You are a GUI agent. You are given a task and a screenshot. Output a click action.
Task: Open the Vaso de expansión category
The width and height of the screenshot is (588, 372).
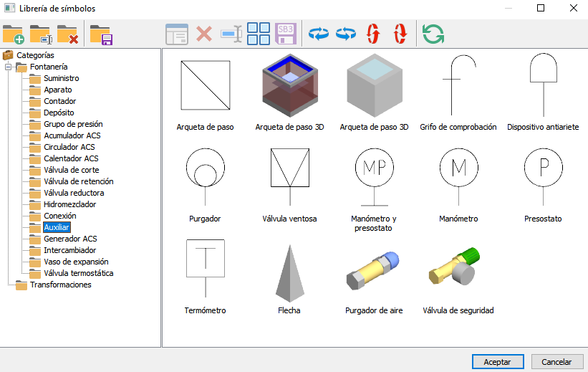coord(76,262)
